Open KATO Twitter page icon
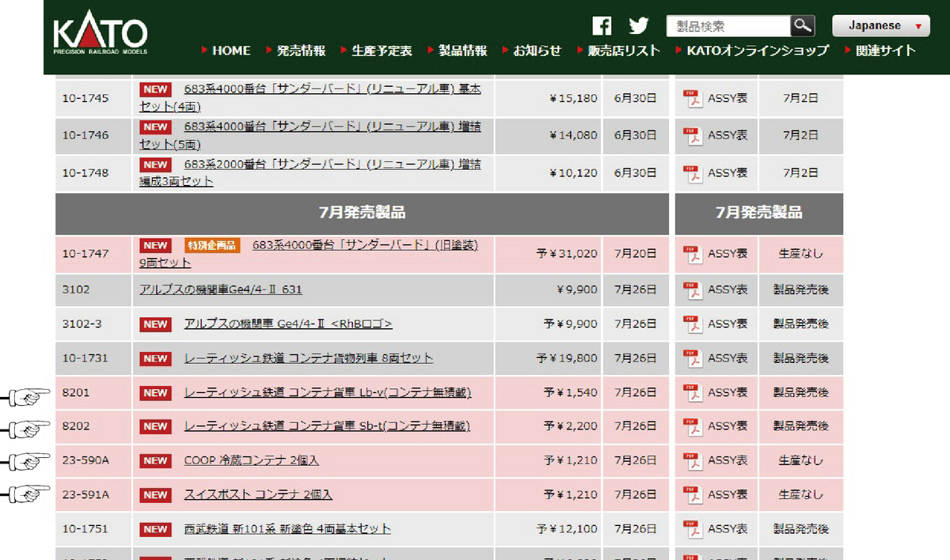The height and width of the screenshot is (560, 950). pos(639,25)
